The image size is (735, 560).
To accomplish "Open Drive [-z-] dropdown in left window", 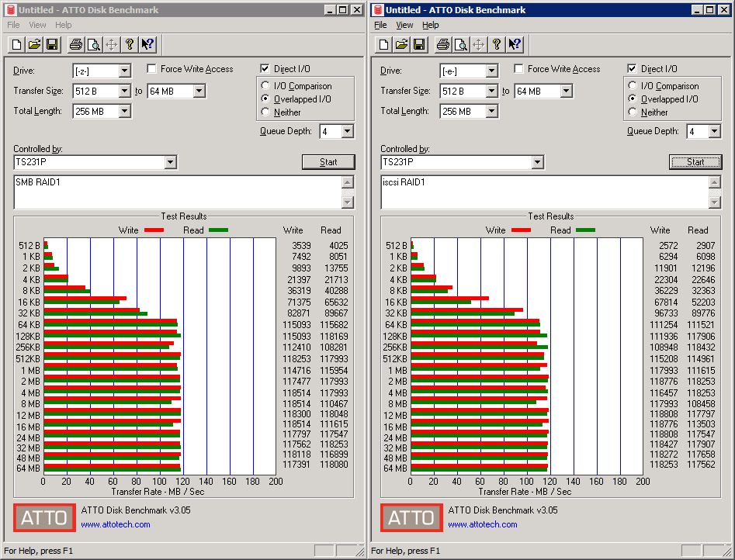I will tap(124, 71).
